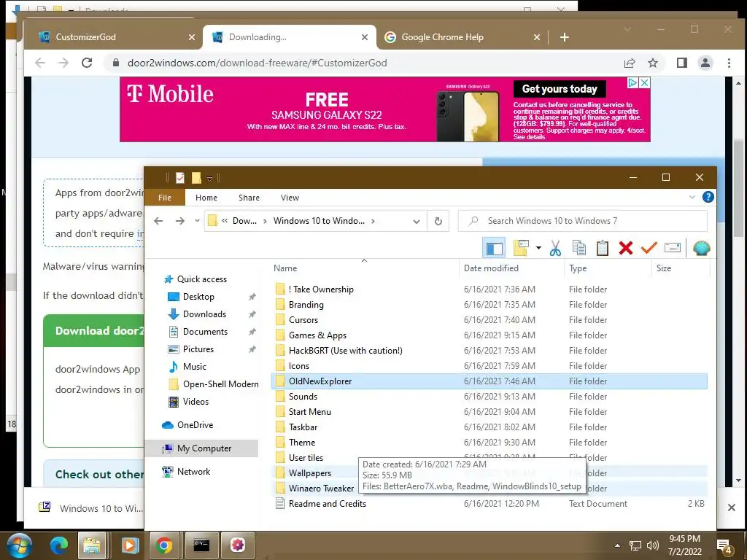This screenshot has height=560, width=747.
Task: Click the Explorer refresh button
Action: 438,221
